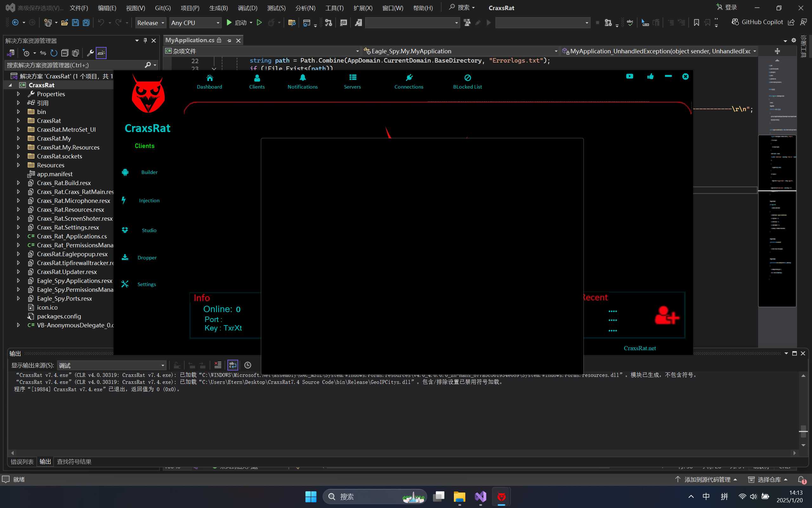The height and width of the screenshot is (508, 812).
Task: Open Solution Explorer properties wrench icon
Action: pyautogui.click(x=90, y=53)
